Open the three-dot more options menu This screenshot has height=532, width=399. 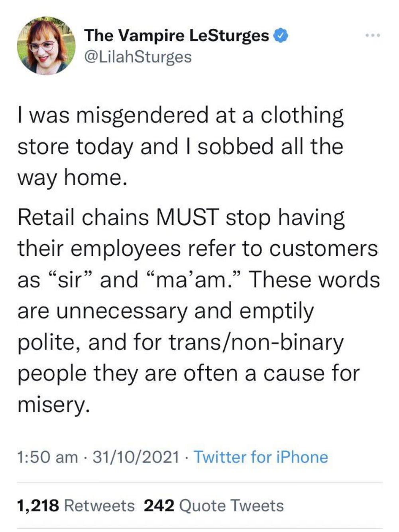tap(373, 36)
